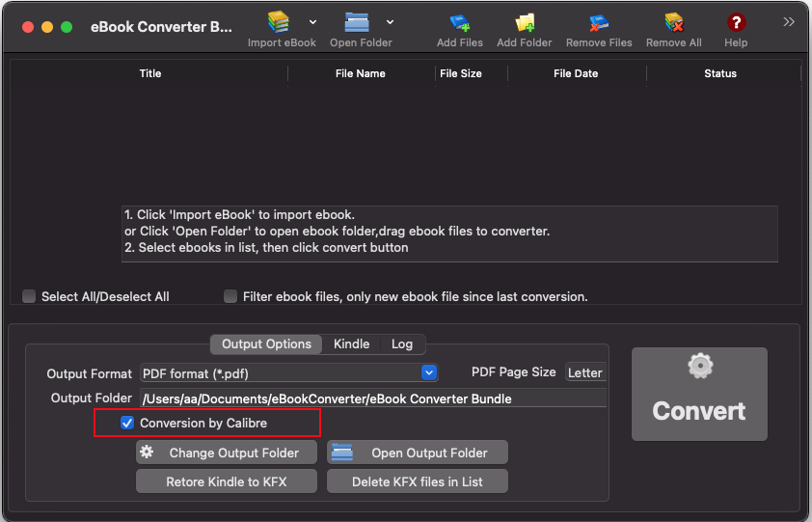Uncheck Conversion by Calibre
The height and width of the screenshot is (522, 812).
pyautogui.click(x=127, y=423)
